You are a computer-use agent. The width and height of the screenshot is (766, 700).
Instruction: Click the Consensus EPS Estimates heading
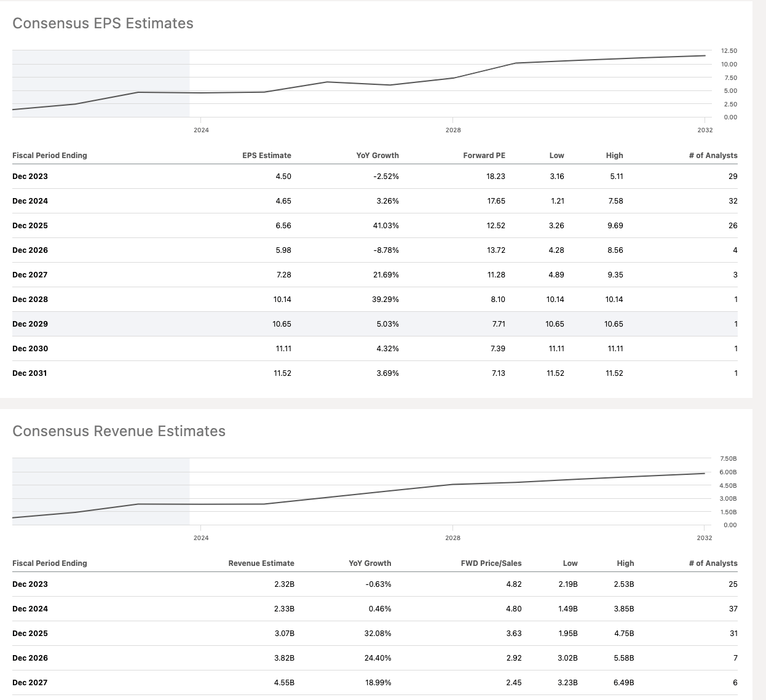tap(103, 23)
